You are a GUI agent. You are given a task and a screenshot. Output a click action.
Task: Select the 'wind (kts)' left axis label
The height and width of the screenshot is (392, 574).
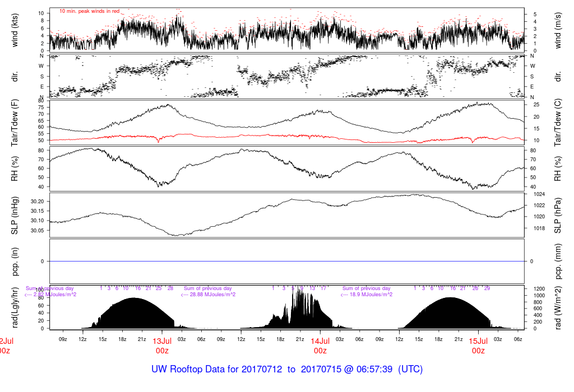tap(16, 29)
